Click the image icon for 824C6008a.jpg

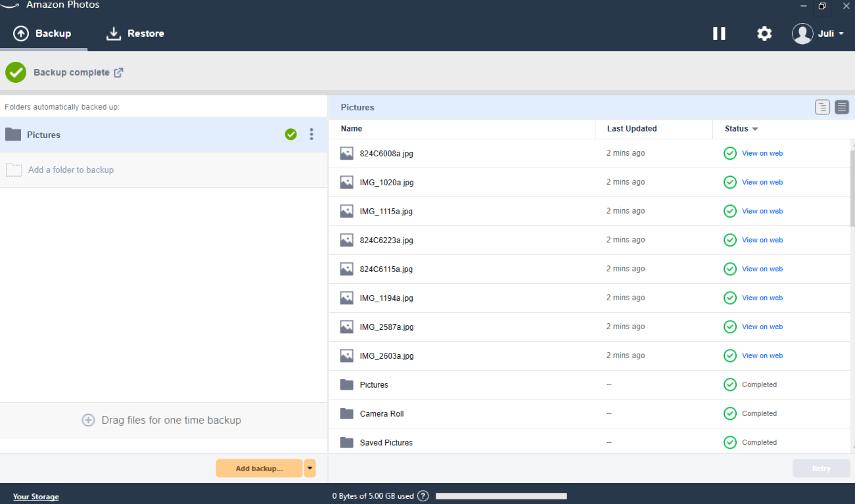point(347,153)
